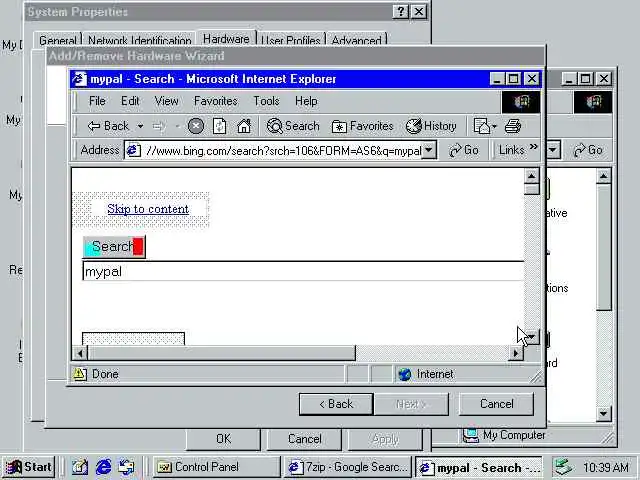Open the History pane from the toolbar
This screenshot has width=640, height=480.
point(431,126)
